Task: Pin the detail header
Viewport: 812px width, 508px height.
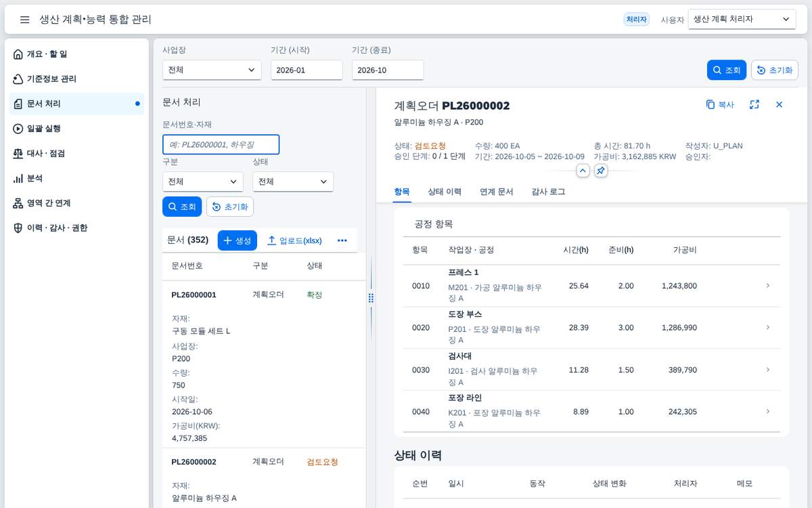Action: pyautogui.click(x=601, y=171)
